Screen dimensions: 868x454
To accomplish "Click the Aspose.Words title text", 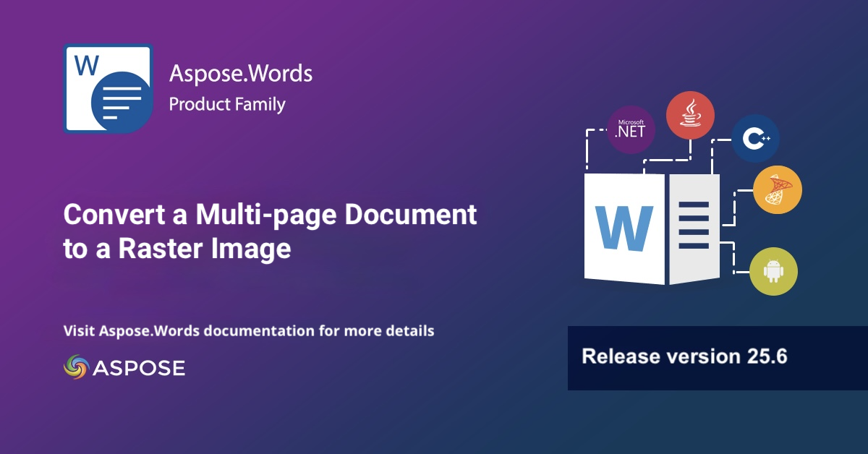I will (x=240, y=73).
